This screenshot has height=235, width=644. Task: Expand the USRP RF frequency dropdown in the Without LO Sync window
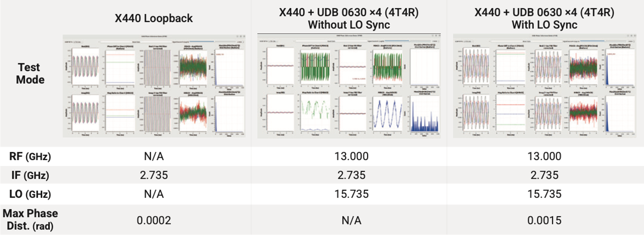pyautogui.click(x=273, y=41)
